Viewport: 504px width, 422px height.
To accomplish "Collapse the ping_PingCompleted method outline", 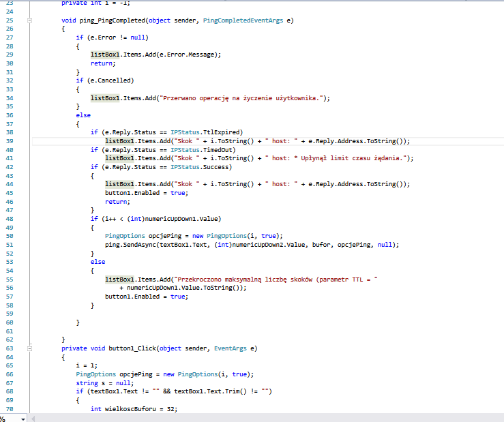I will [x=29, y=20].
